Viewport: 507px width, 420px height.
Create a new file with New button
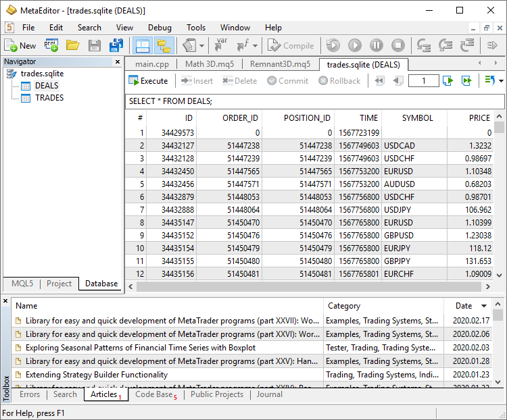pyautogui.click(x=20, y=45)
